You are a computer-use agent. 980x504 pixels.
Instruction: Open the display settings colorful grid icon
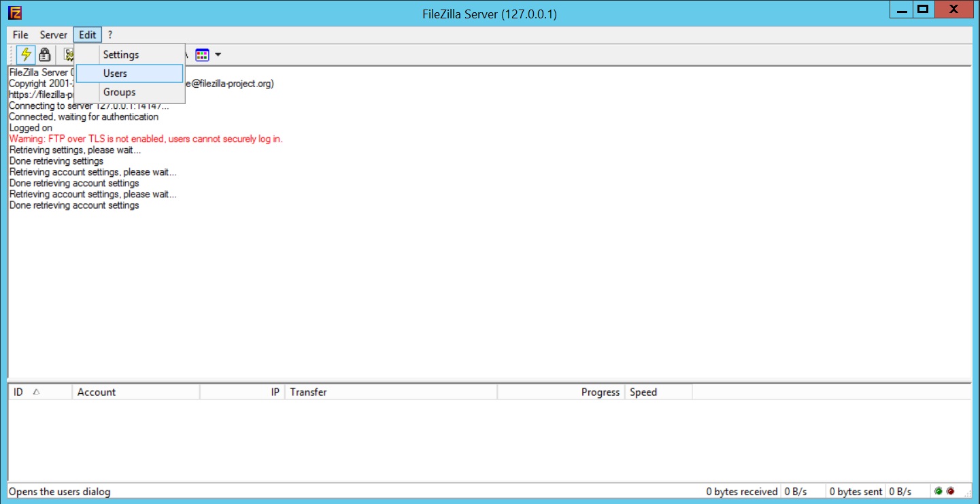point(203,54)
